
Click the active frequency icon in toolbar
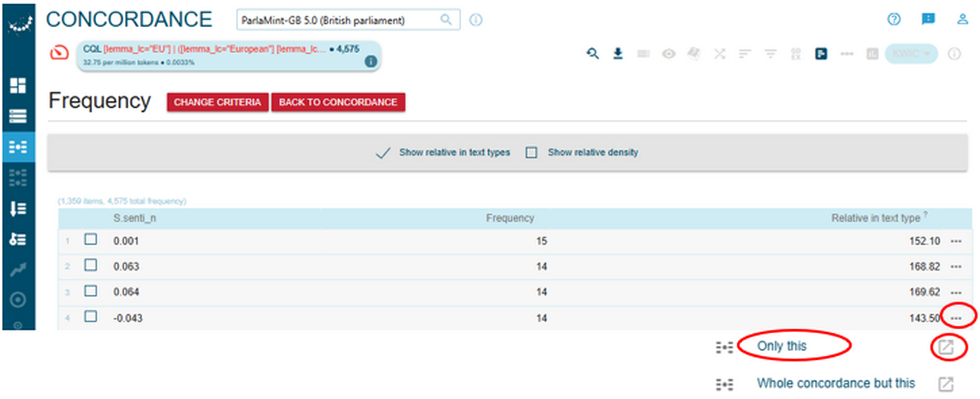[x=821, y=54]
